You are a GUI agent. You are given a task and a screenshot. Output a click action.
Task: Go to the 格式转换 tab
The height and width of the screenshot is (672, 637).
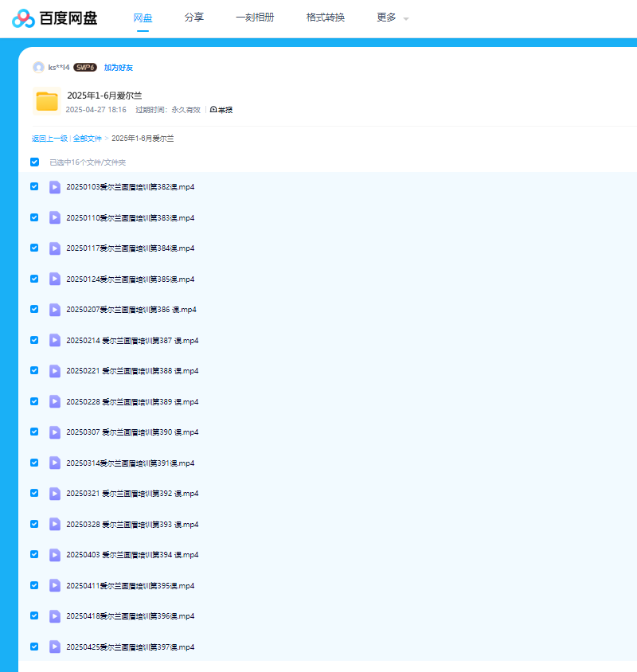tap(325, 18)
